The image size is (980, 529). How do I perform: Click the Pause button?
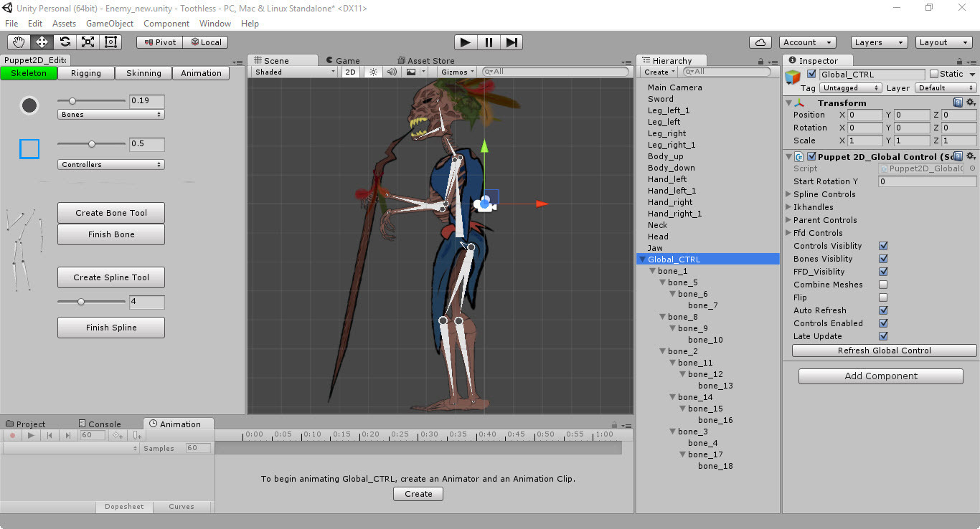coord(489,42)
